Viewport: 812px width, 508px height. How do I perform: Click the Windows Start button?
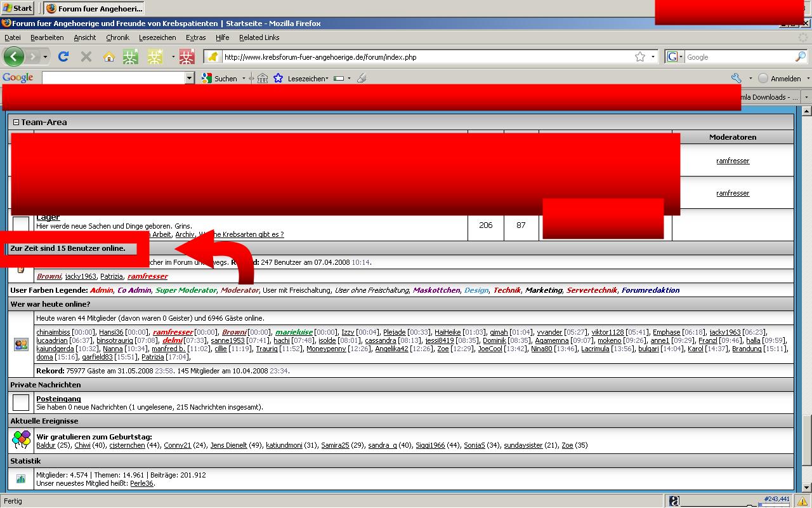[x=18, y=8]
